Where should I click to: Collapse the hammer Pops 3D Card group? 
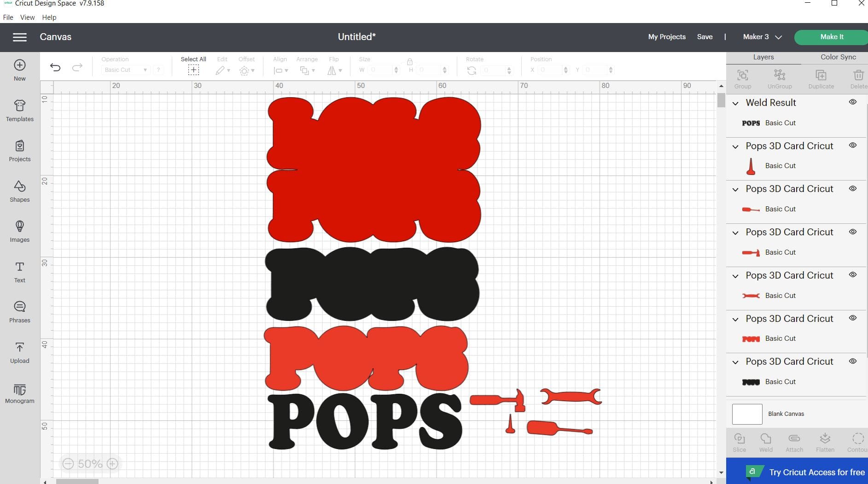tap(736, 233)
